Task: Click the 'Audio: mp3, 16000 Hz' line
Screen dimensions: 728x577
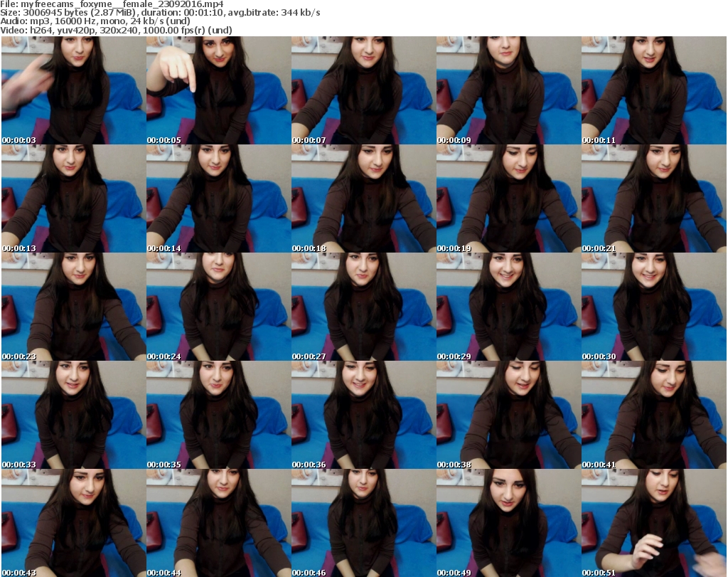Action: pos(95,21)
